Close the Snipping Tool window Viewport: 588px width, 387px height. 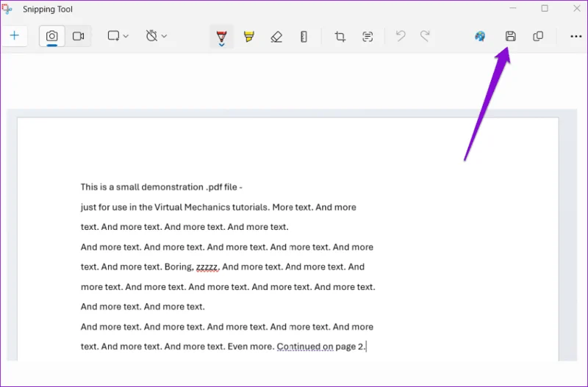577,8
